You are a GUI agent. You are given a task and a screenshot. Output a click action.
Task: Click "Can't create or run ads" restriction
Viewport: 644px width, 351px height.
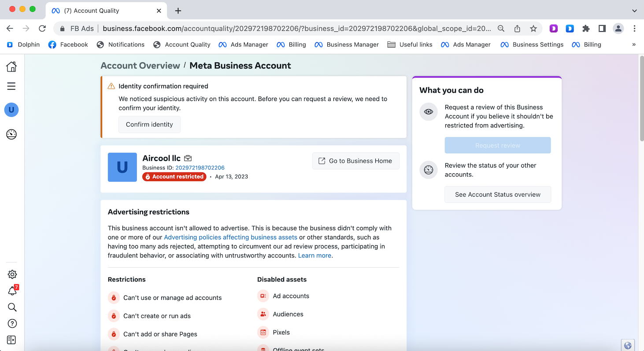(x=157, y=316)
